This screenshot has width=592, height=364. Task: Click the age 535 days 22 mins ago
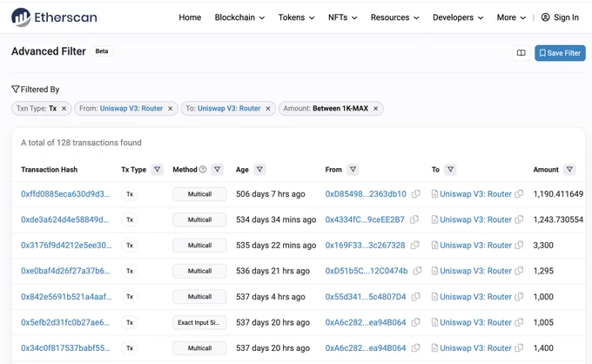(276, 245)
